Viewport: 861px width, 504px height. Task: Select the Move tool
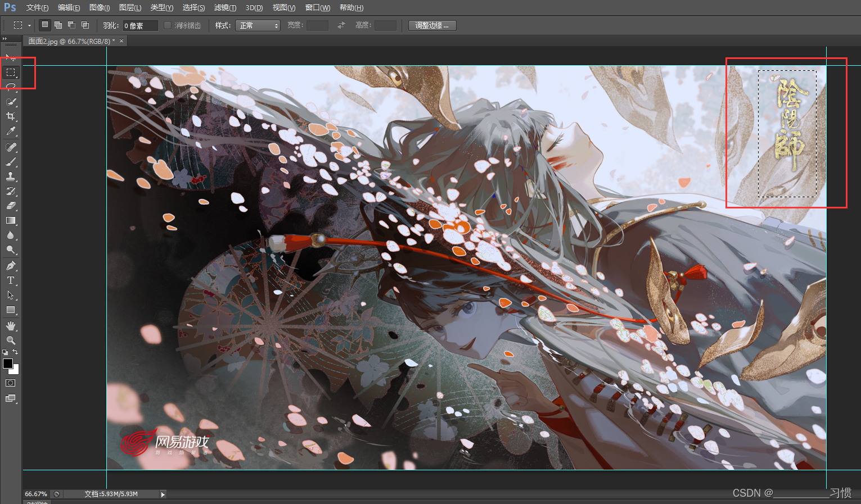(x=11, y=57)
